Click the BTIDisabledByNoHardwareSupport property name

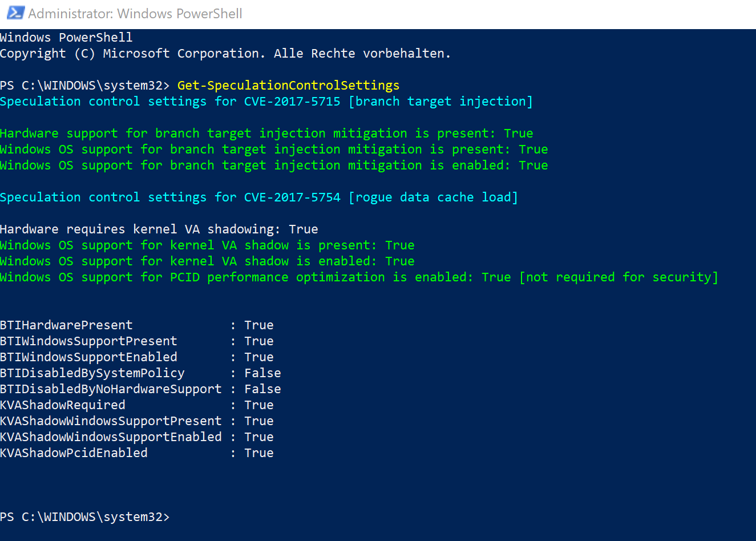(x=111, y=389)
